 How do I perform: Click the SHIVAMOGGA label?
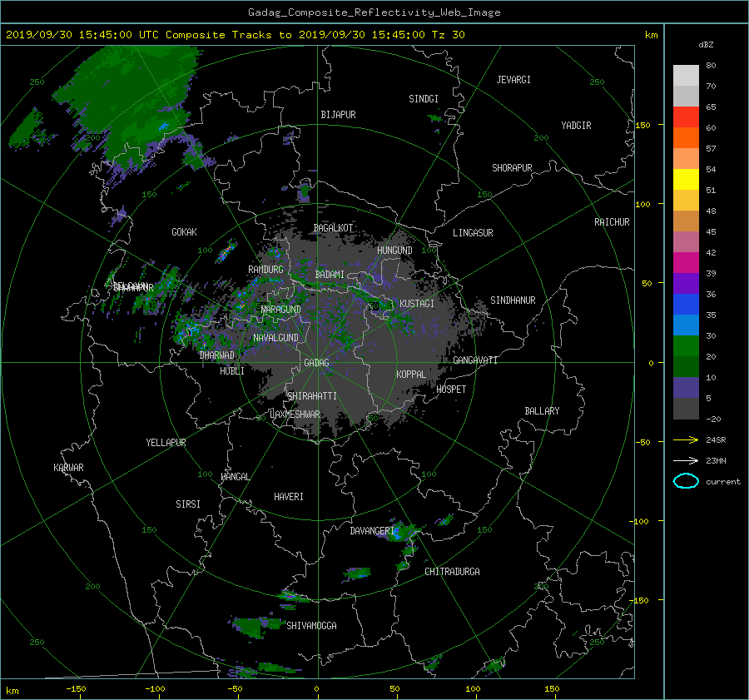(311, 625)
